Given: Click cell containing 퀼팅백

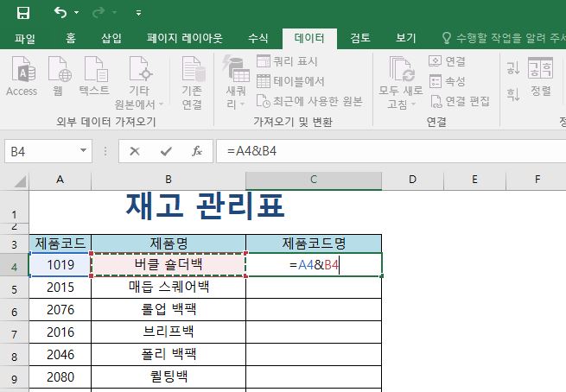Looking at the screenshot, I should [x=169, y=377].
